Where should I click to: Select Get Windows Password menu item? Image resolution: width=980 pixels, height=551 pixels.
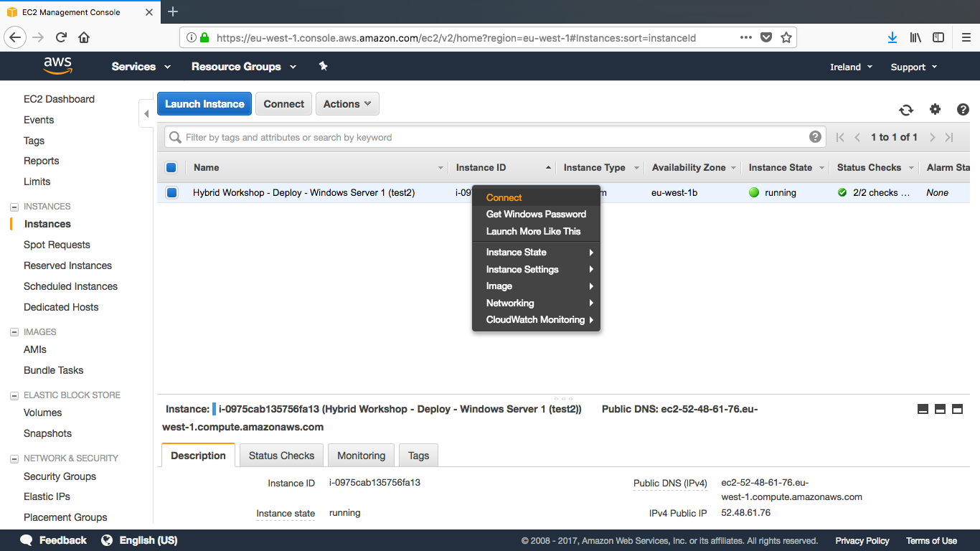pyautogui.click(x=536, y=214)
